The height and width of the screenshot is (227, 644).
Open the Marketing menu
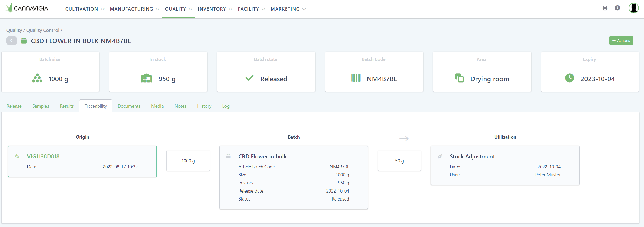pyautogui.click(x=288, y=9)
